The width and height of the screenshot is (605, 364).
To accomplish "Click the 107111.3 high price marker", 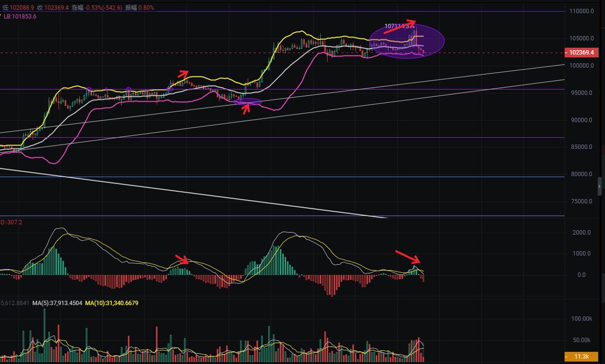I will (x=399, y=25).
